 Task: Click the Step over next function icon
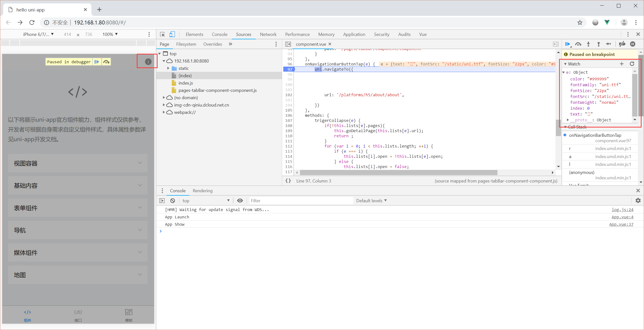578,44
